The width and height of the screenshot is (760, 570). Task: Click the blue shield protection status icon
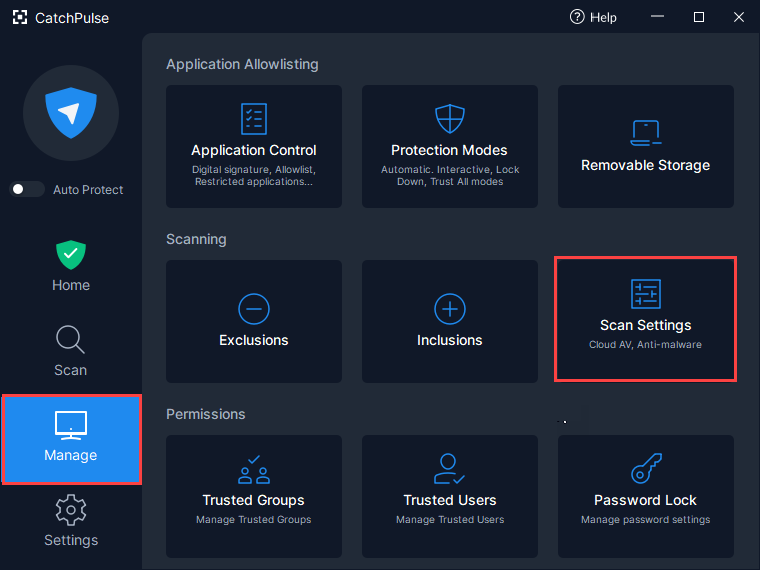coord(71,113)
